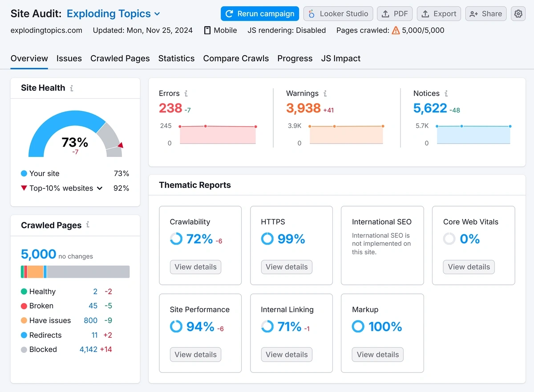Open Looker Studio integration

[x=338, y=14]
